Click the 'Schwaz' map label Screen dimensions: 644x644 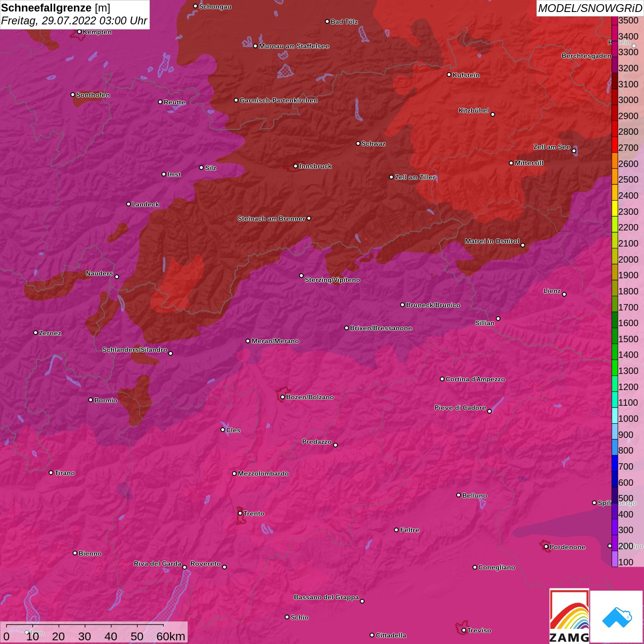click(374, 144)
